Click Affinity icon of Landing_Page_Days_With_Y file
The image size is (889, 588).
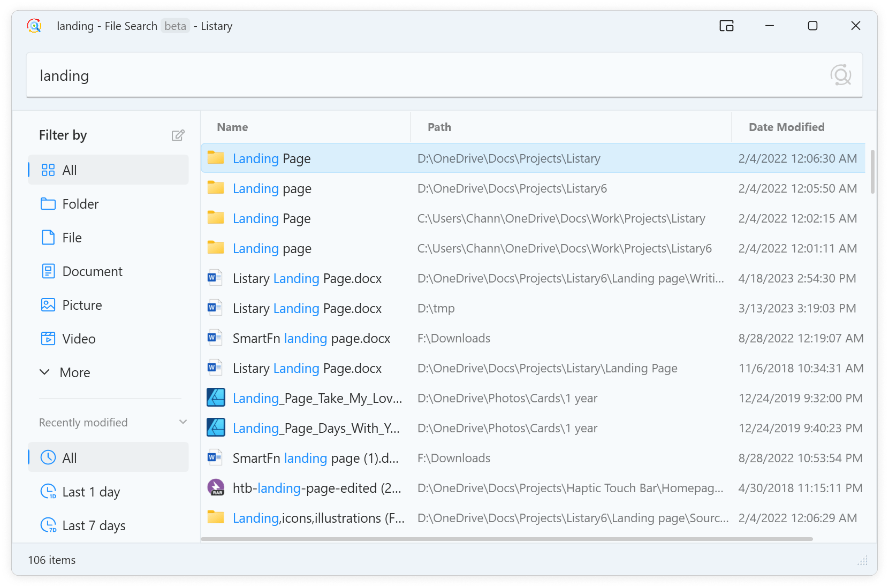(216, 427)
